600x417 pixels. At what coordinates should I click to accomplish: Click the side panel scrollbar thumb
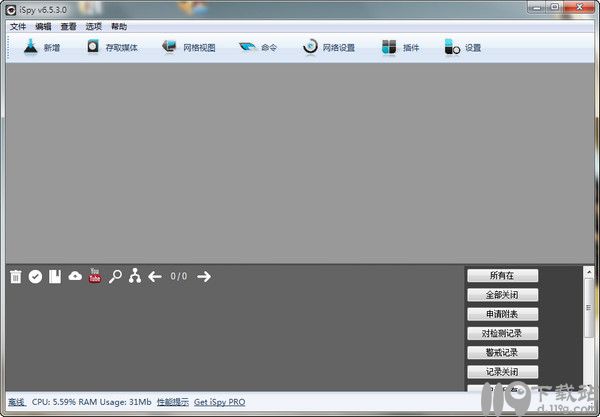point(589,308)
